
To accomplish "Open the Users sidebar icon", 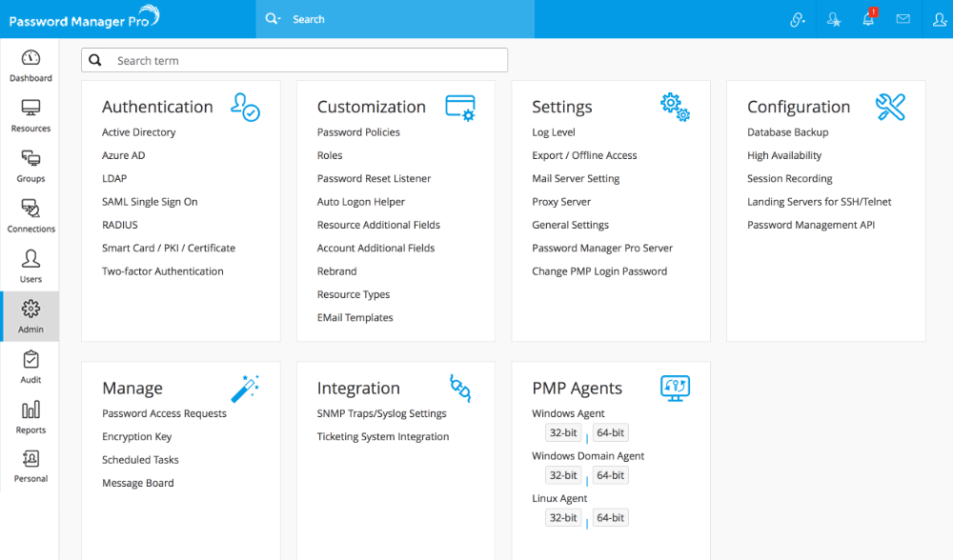I will coord(30,267).
